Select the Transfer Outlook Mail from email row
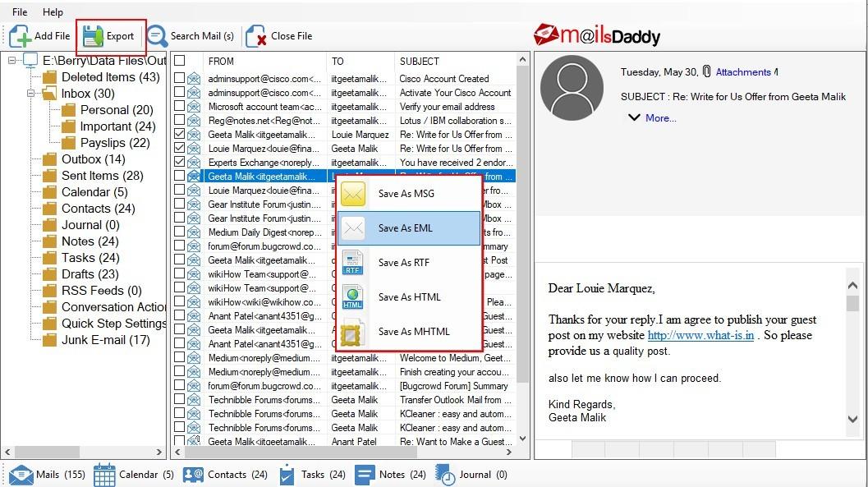The height and width of the screenshot is (487, 868). (x=344, y=400)
